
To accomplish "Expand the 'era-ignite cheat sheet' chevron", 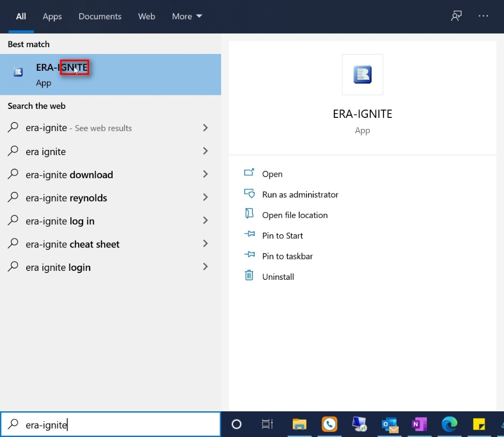I will pyautogui.click(x=205, y=244).
